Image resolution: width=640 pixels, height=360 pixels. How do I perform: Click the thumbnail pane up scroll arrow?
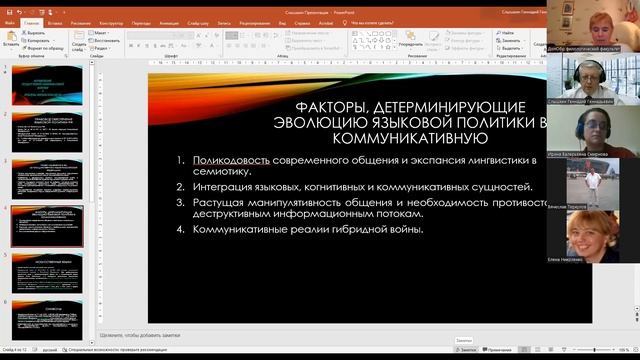click(92, 62)
